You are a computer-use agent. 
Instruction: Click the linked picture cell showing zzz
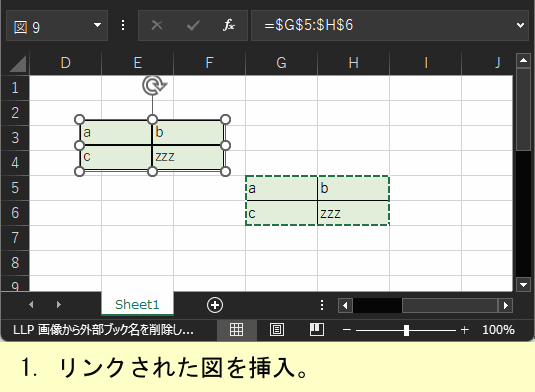click(x=188, y=157)
